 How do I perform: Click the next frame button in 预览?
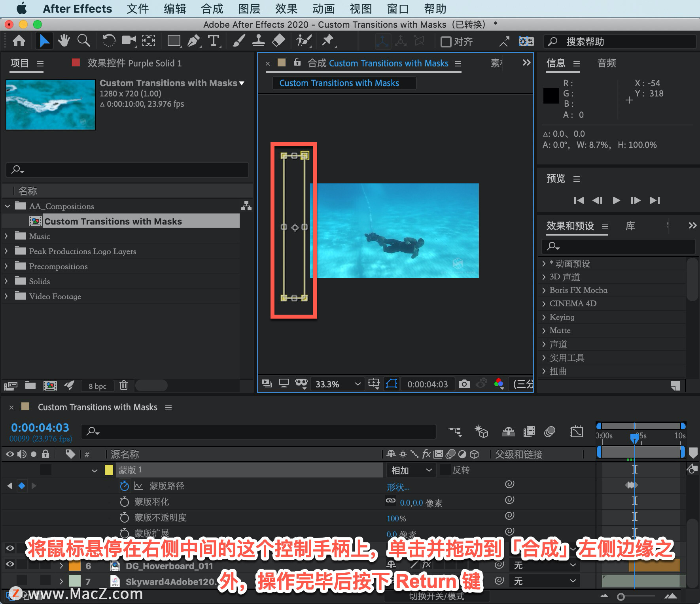tap(636, 200)
